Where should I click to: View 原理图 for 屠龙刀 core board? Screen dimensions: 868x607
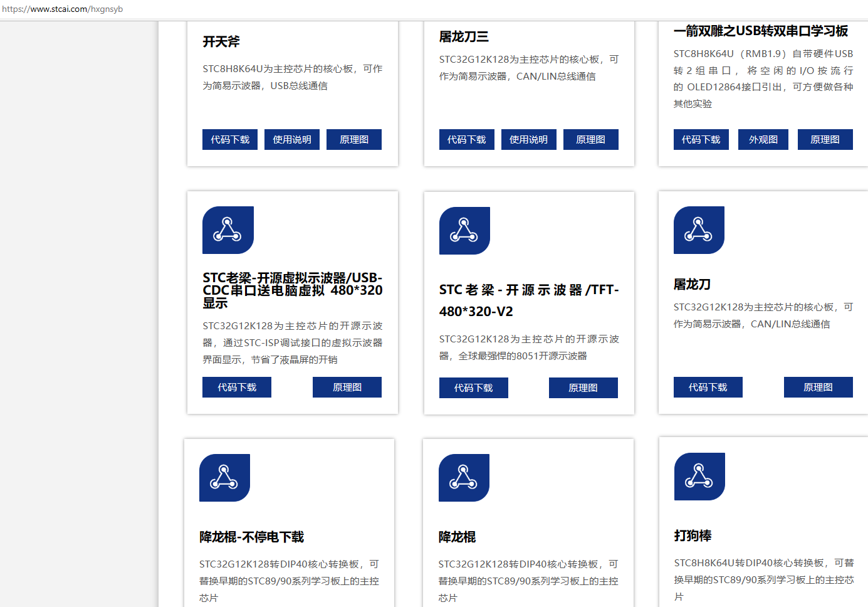click(818, 388)
